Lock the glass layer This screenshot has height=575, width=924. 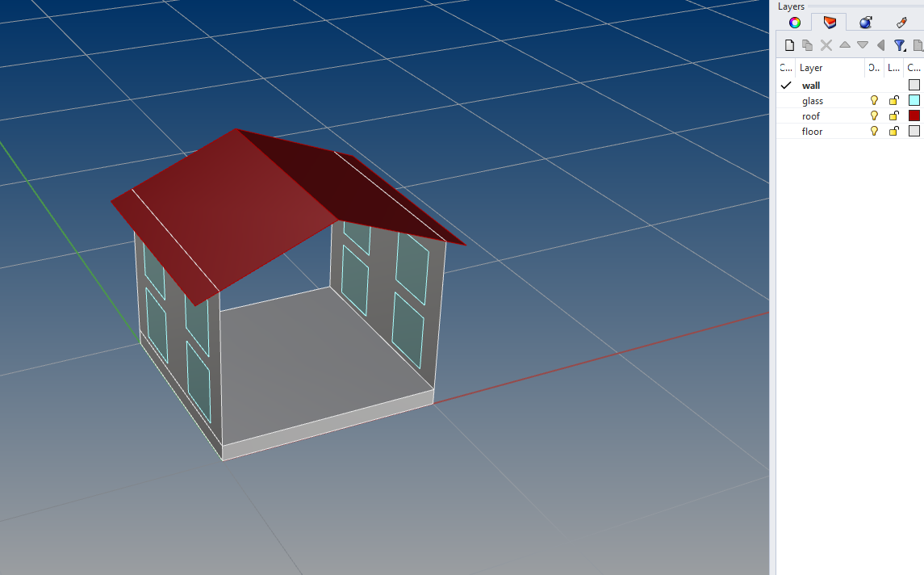click(x=893, y=101)
